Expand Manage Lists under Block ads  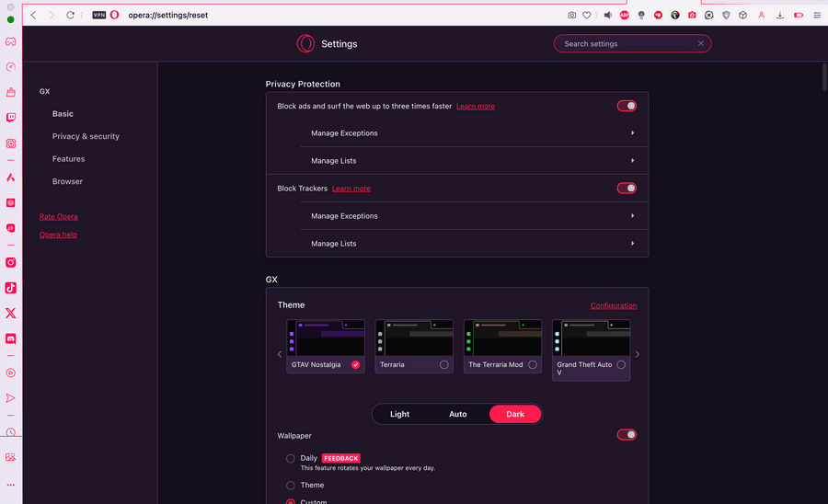pos(474,160)
